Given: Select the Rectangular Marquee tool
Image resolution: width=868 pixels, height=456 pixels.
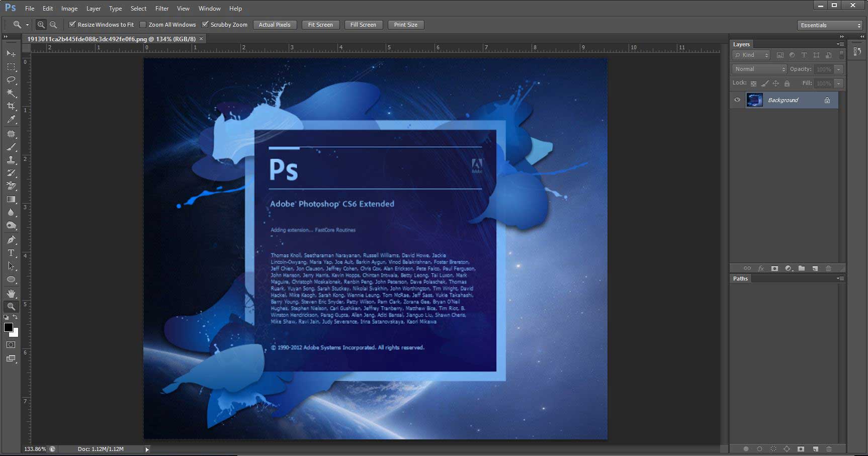Looking at the screenshot, I should click(x=11, y=67).
